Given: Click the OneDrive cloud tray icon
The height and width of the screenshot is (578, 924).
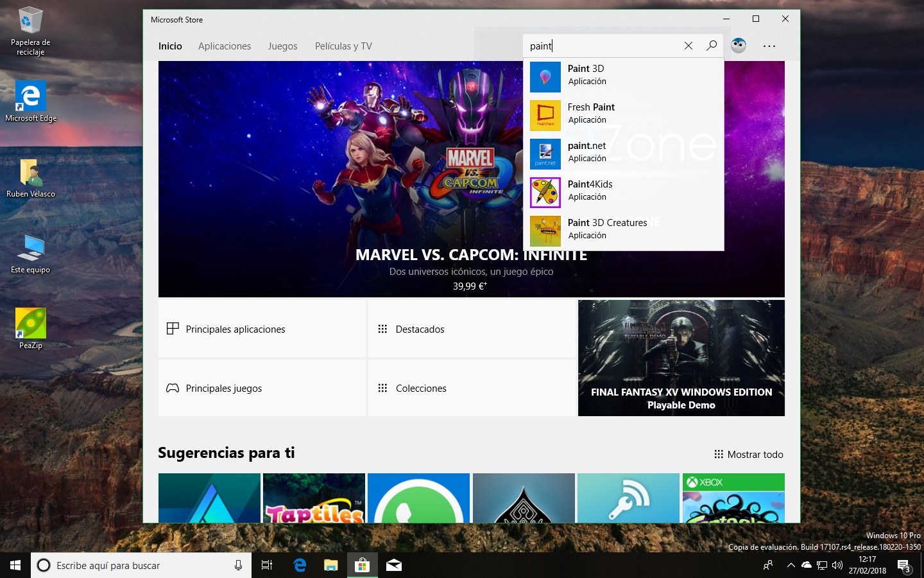Looking at the screenshot, I should [x=807, y=565].
